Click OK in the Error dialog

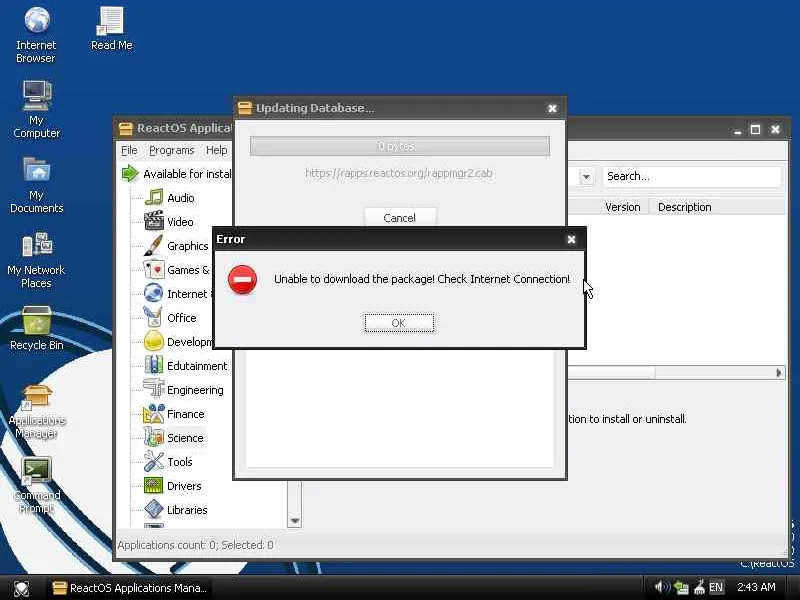point(399,323)
